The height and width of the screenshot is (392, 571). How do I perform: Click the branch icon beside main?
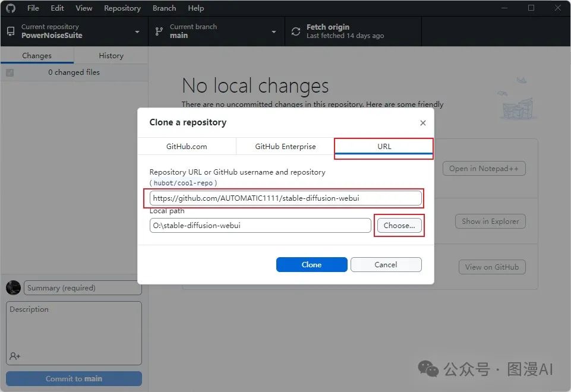[x=159, y=31]
